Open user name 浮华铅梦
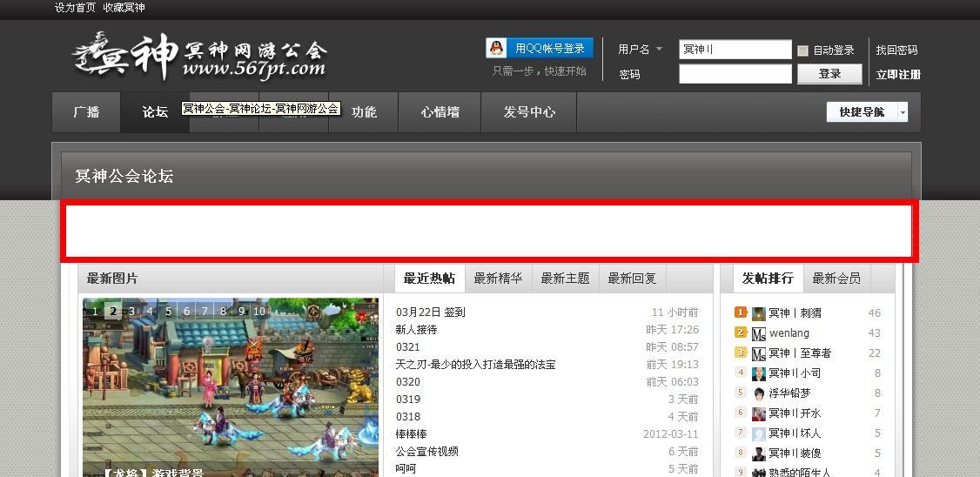Image resolution: width=980 pixels, height=477 pixels. point(789,393)
